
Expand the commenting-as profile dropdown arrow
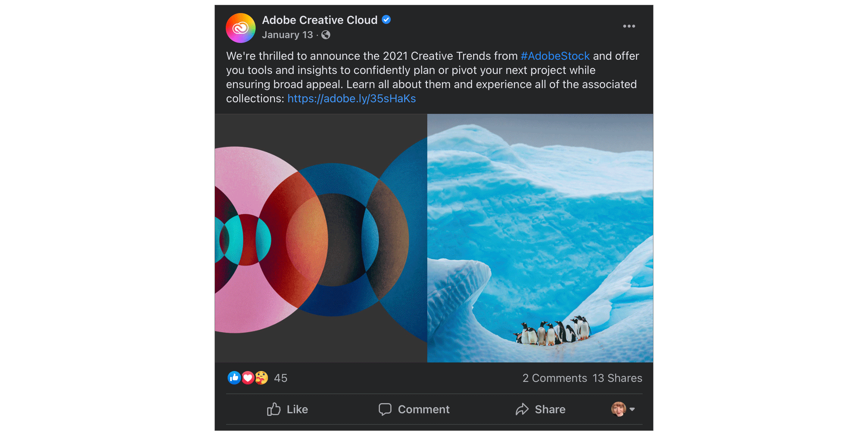[x=632, y=409]
